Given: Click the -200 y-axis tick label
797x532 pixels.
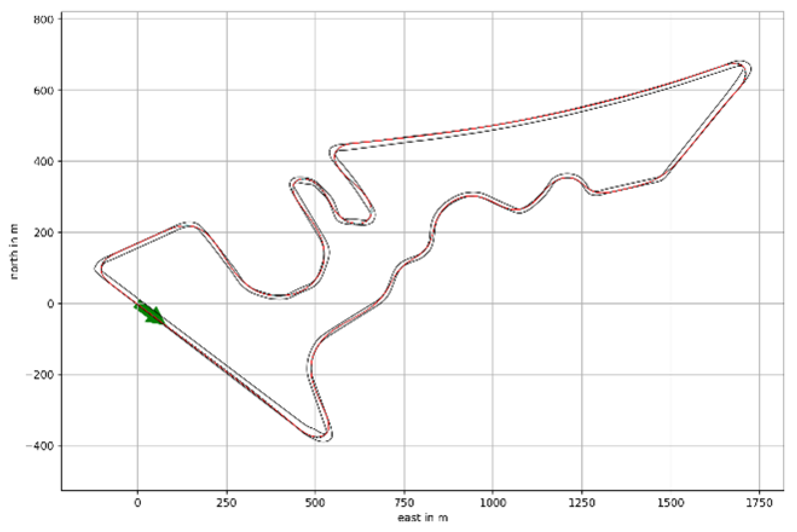Looking at the screenshot, I should pyautogui.click(x=40, y=374).
